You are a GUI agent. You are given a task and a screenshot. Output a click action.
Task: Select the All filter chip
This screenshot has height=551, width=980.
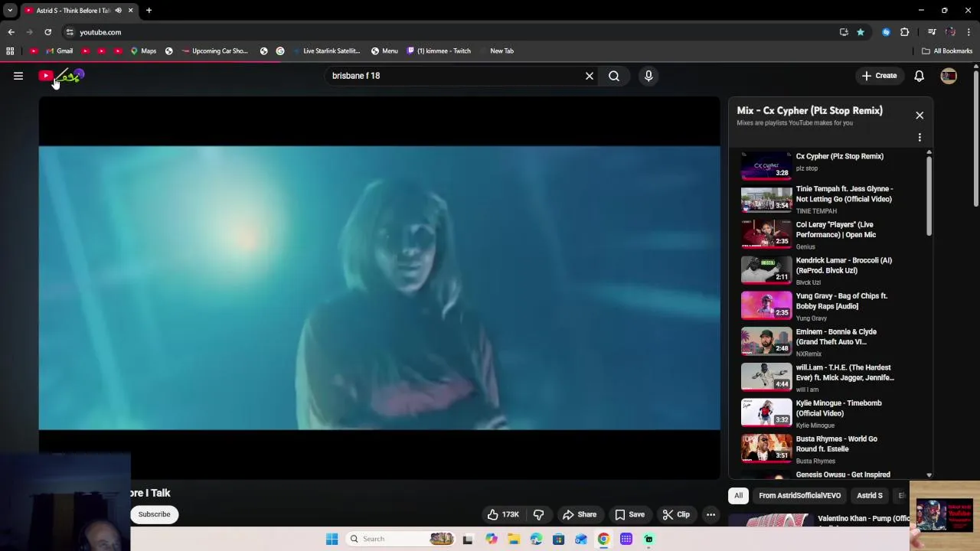(x=738, y=495)
